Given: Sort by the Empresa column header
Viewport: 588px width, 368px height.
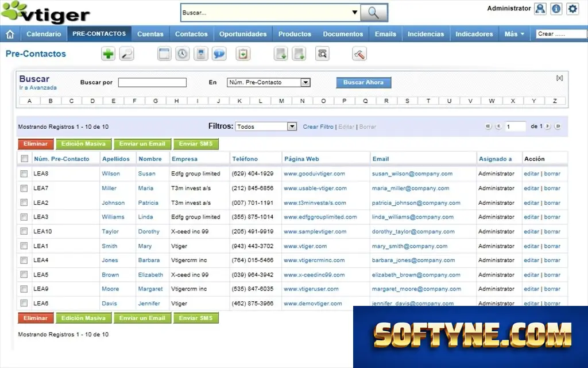Looking at the screenshot, I should [184, 159].
